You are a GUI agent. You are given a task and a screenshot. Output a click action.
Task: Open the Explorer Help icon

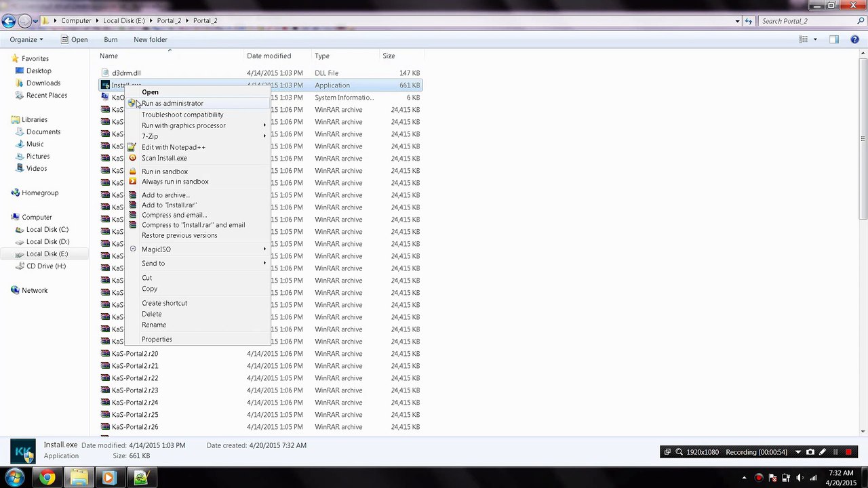pos(853,39)
